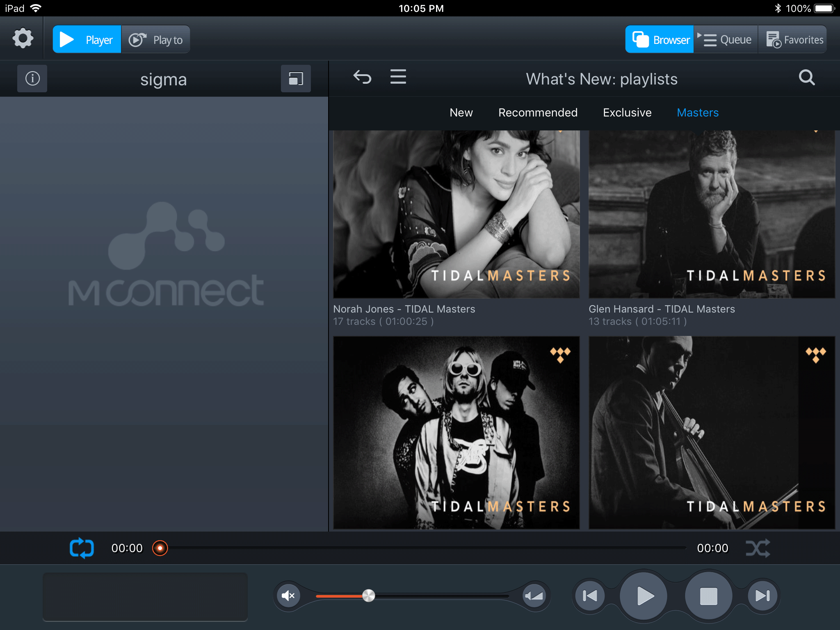Image resolution: width=840 pixels, height=630 pixels.
Task: Toggle shuffle mode
Action: [x=758, y=548]
